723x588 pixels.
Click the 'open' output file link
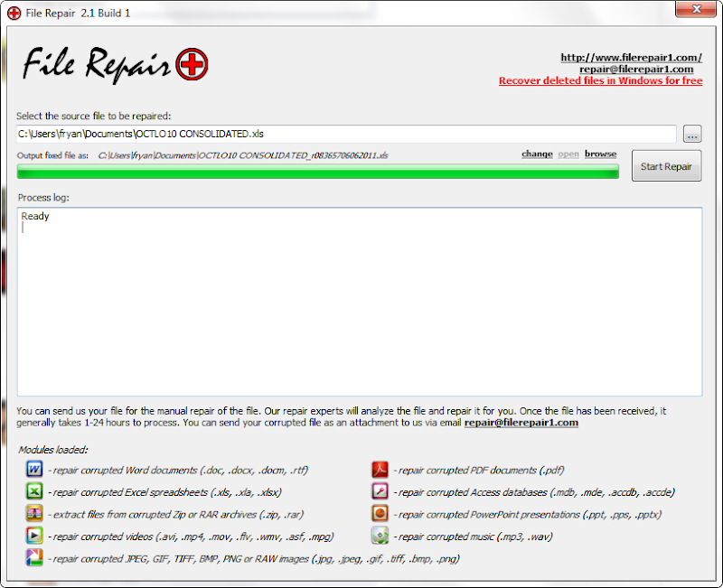pos(568,154)
